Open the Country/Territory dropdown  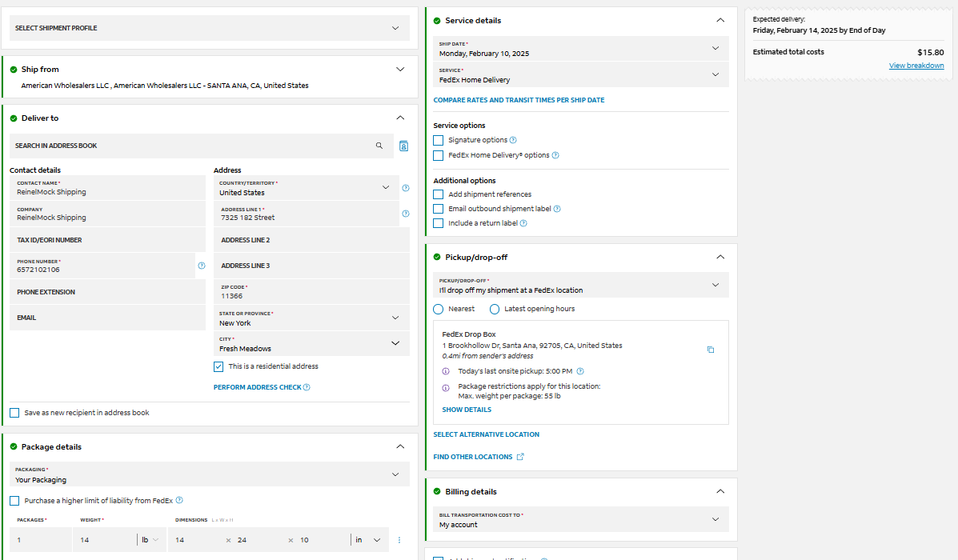pos(306,187)
